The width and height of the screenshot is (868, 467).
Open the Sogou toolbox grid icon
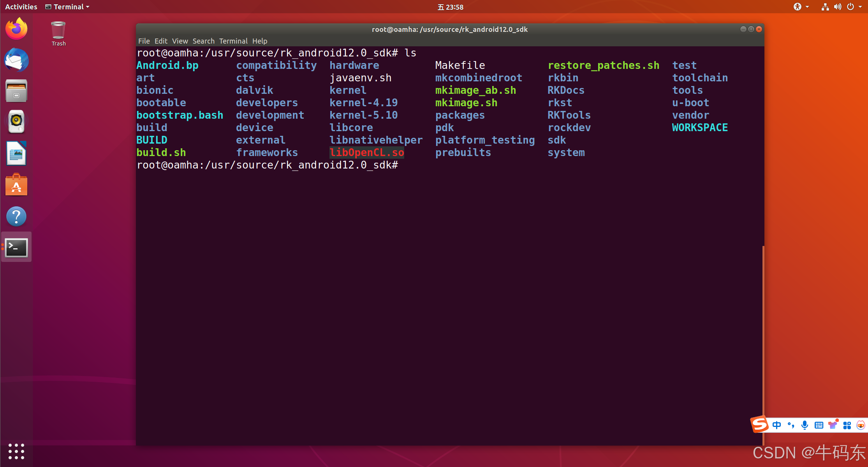coord(847,425)
